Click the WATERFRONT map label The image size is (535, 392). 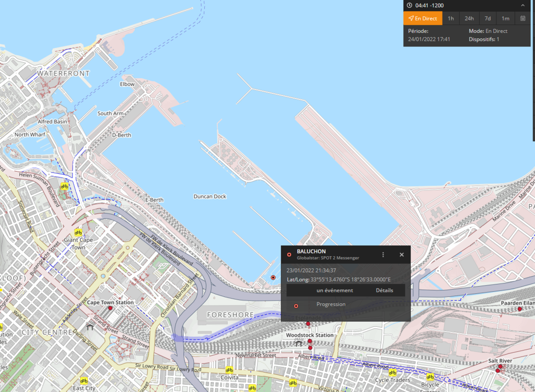click(x=63, y=74)
